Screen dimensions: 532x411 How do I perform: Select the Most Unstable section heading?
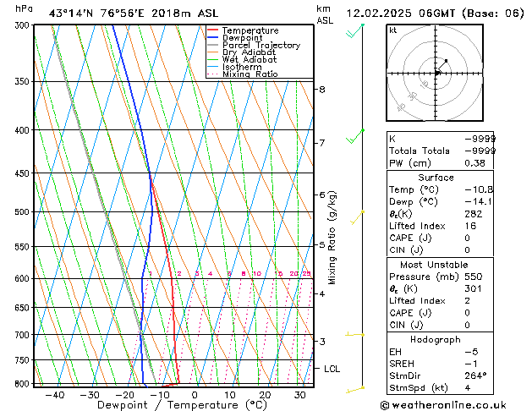pos(436,265)
